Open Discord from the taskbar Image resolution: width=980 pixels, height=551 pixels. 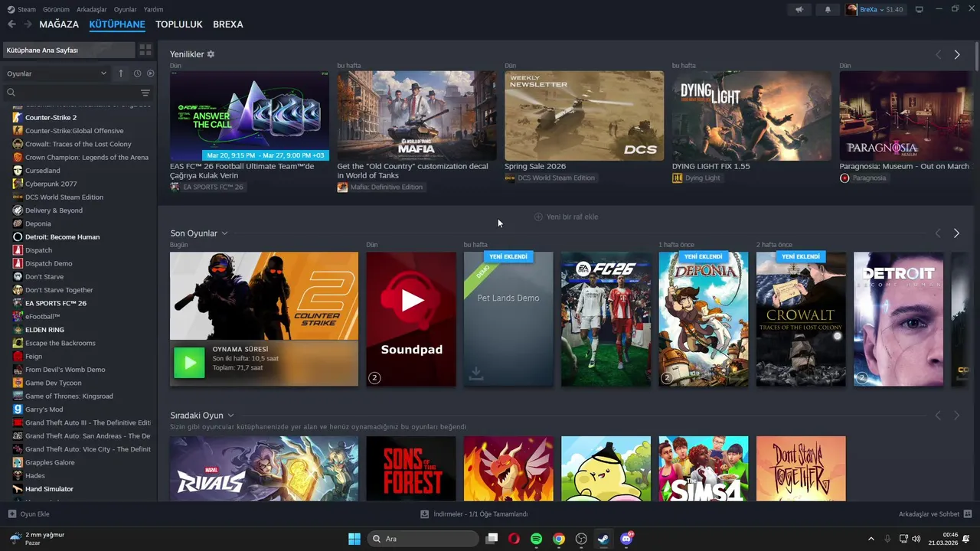click(626, 539)
